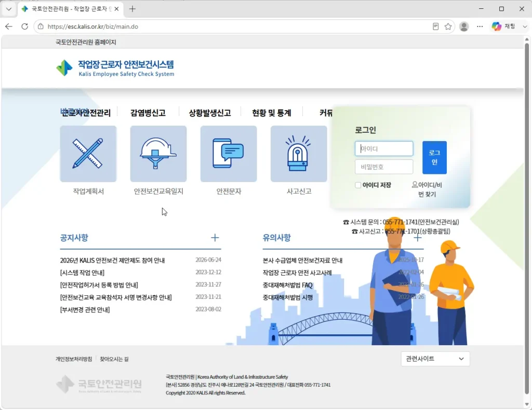532x410 pixels.
Task: Open notice [안전작업허가서 등록 방법 안내]
Action: point(99,285)
